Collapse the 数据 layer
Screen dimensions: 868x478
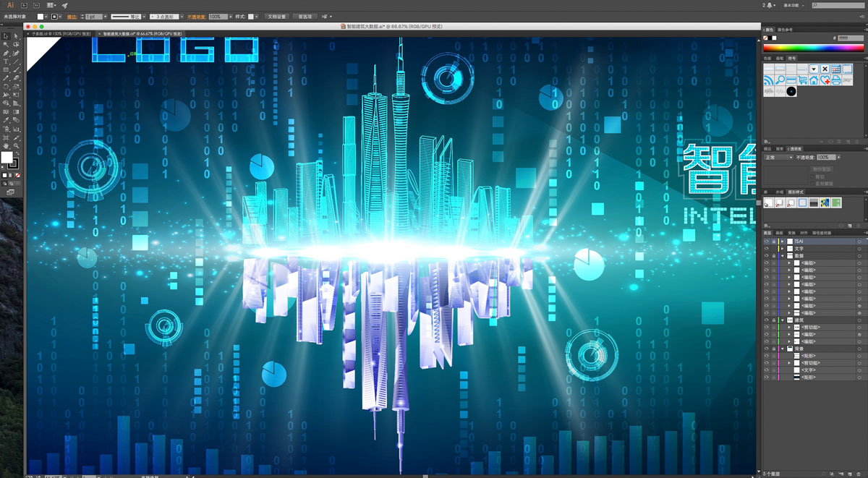click(782, 256)
